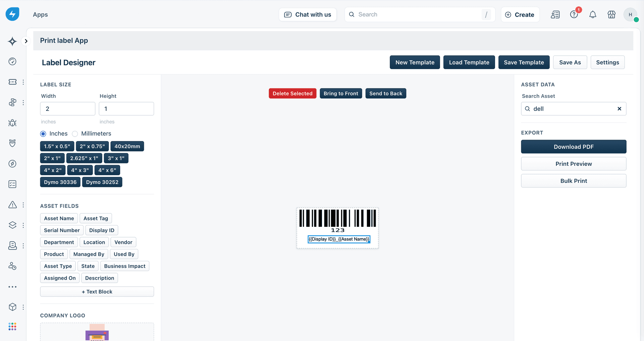The image size is (644, 341).
Task: Open the Freddy AI sparkle icon
Action: [x=12, y=41]
